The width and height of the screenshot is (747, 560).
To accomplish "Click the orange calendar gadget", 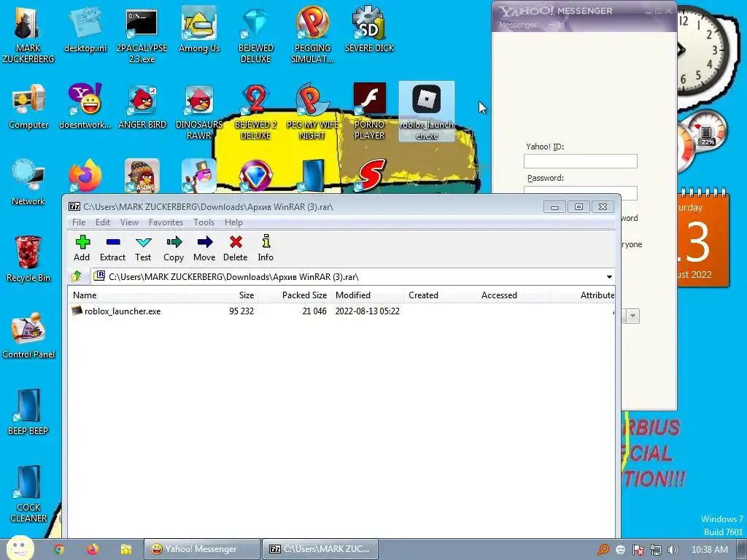I will click(703, 238).
